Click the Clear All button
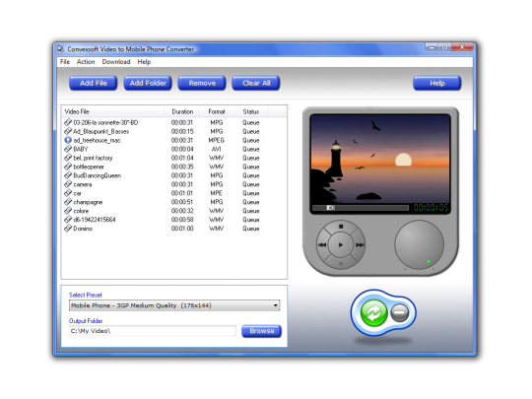 [256, 83]
